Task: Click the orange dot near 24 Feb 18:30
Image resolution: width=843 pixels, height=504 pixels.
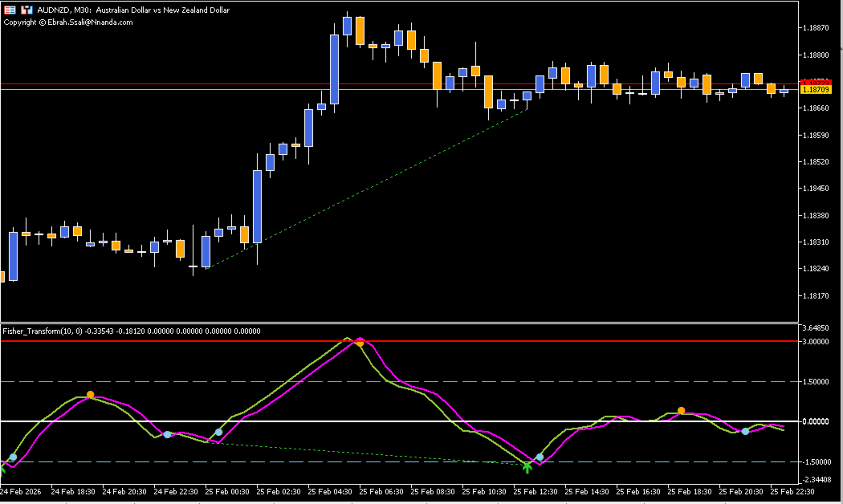Action: [90, 395]
